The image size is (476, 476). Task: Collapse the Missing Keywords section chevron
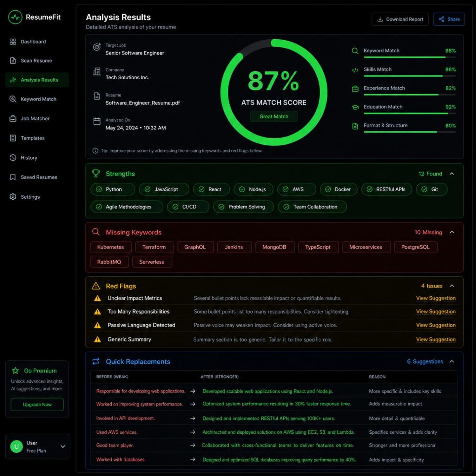click(452, 232)
